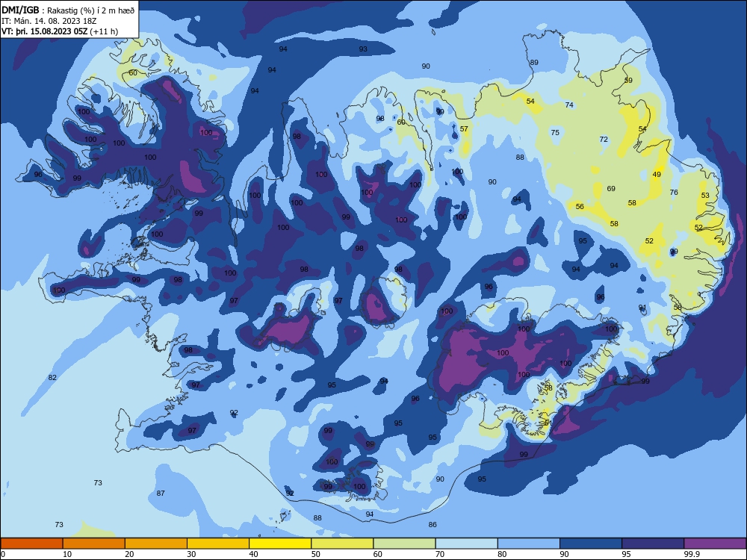Image resolution: width=747 pixels, height=560 pixels.
Task: Click the indigo 95–99.9 legend swatch
Action: click(x=653, y=544)
